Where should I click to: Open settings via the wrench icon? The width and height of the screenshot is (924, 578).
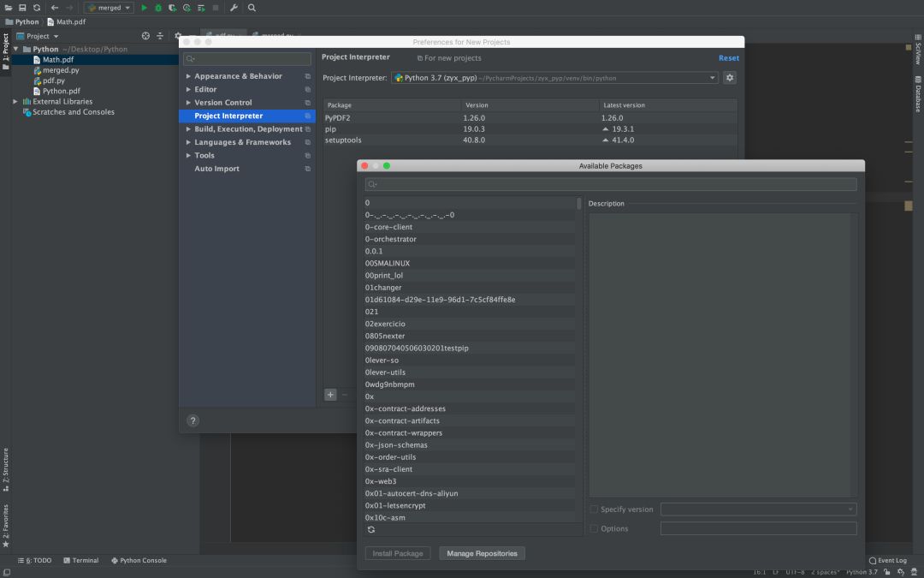[234, 8]
